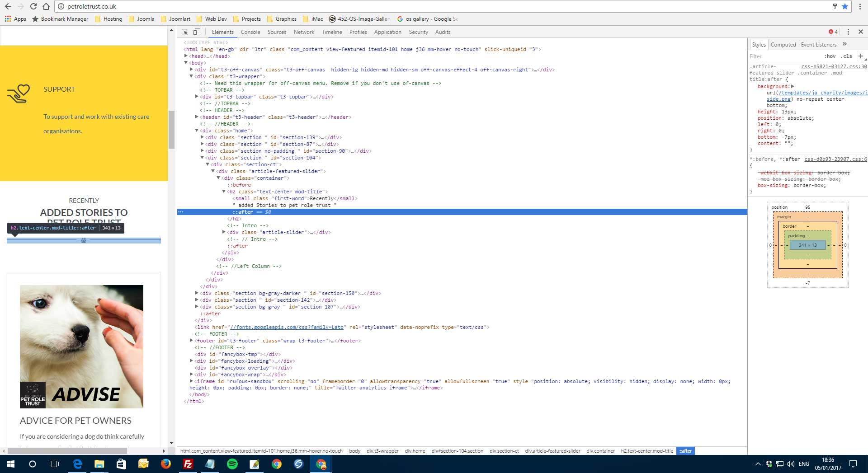This screenshot has width=868, height=473.
Task: Toggle the device toolbar in DevTools
Action: pyautogui.click(x=197, y=32)
